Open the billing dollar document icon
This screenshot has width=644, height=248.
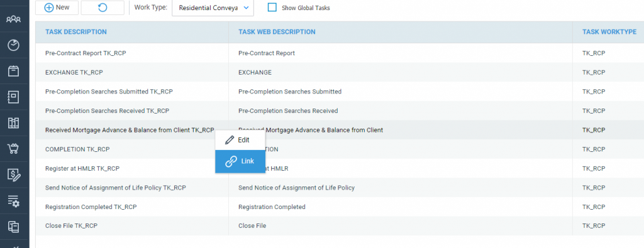coord(14,175)
